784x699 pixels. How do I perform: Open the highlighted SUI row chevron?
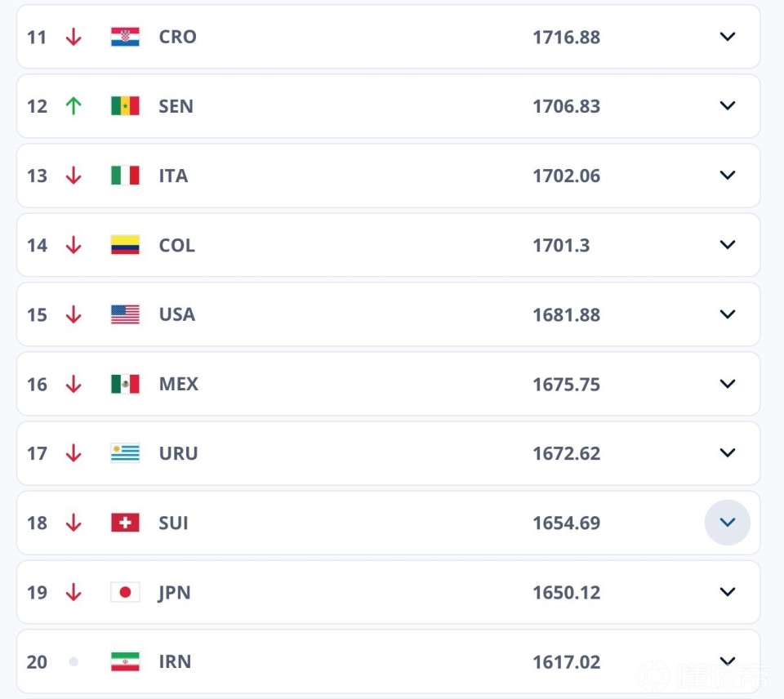pyautogui.click(x=728, y=523)
